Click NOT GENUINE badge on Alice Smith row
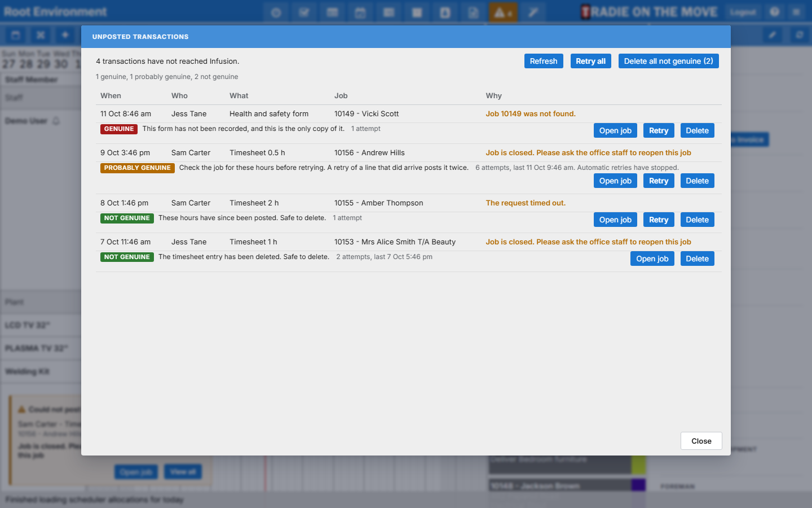 pyautogui.click(x=127, y=257)
